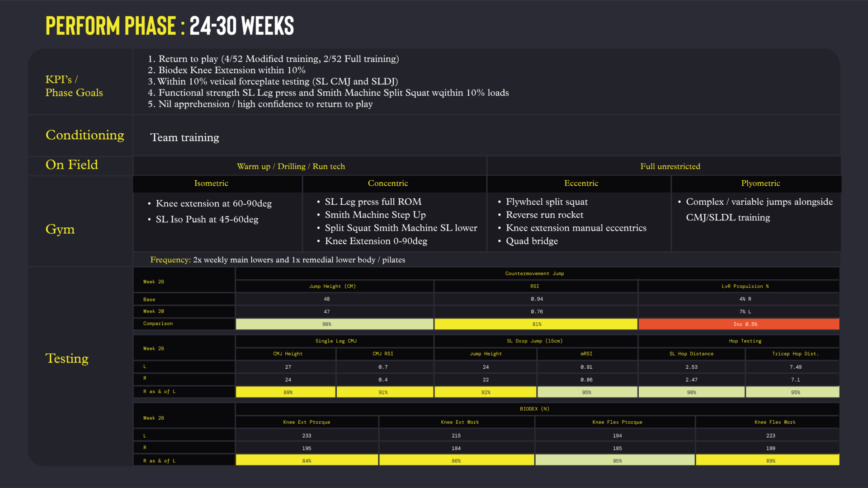Screen dimensions: 868x488
Task: Click the 'Frequency:' line
Action: [x=278, y=260]
